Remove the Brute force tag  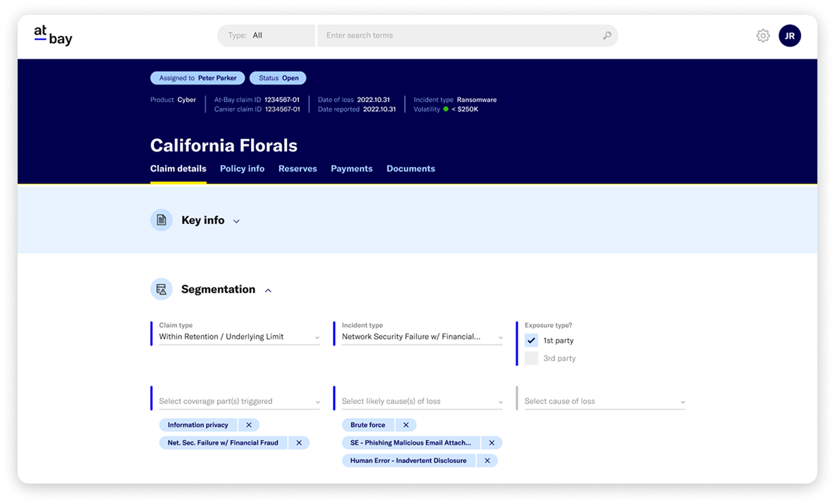click(x=406, y=425)
